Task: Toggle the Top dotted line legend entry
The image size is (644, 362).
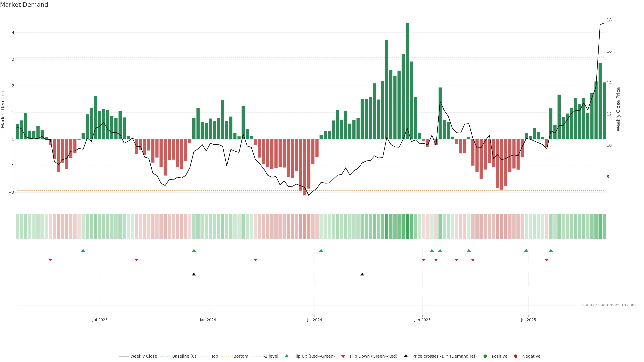Action: 214,356
